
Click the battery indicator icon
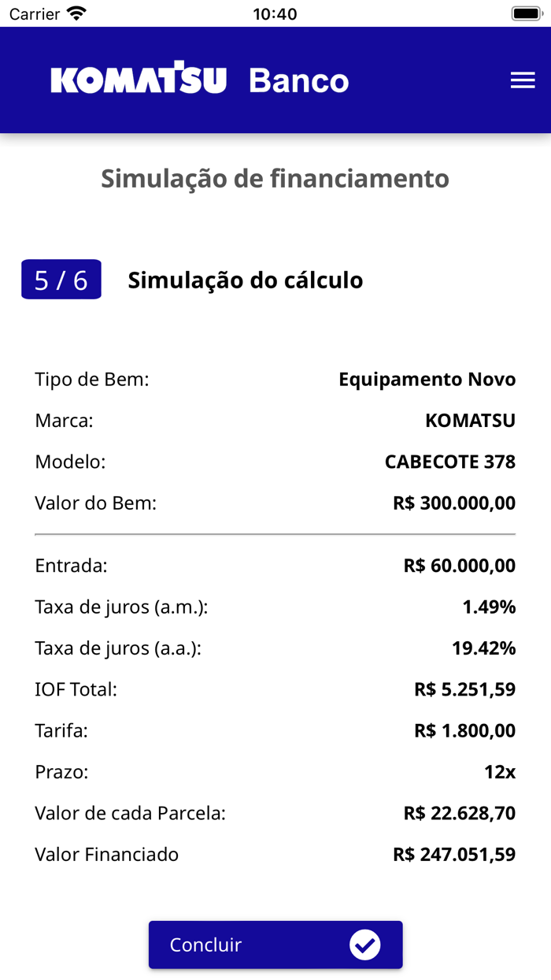click(526, 13)
